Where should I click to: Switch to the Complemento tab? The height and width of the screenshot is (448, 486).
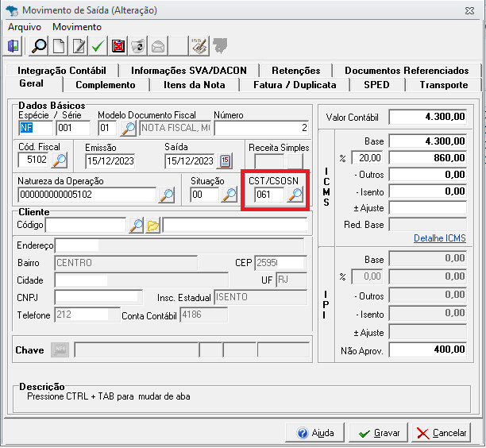(106, 85)
